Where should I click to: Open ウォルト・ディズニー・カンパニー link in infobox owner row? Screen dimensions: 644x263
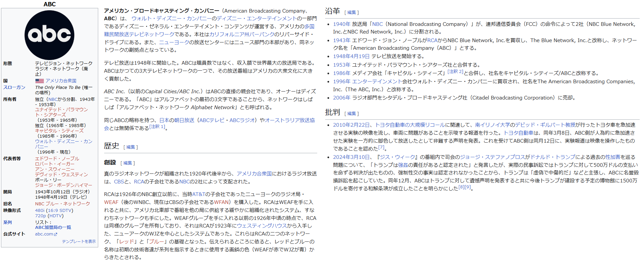coord(64,144)
